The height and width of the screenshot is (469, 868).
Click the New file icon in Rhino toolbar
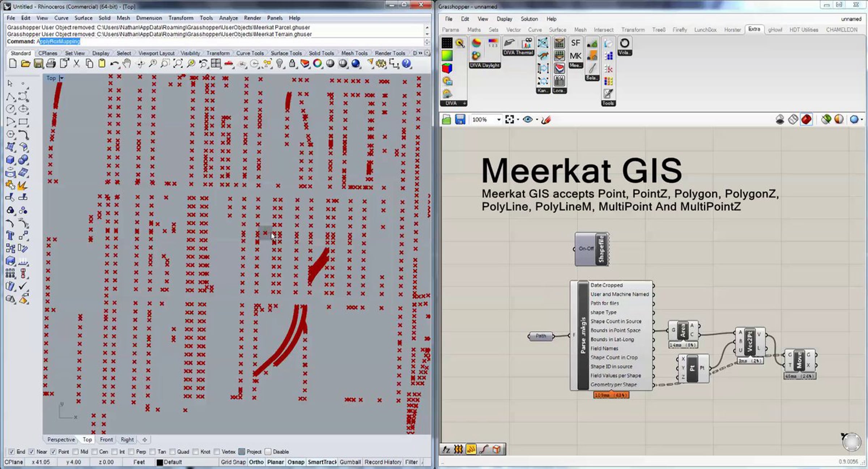13,64
